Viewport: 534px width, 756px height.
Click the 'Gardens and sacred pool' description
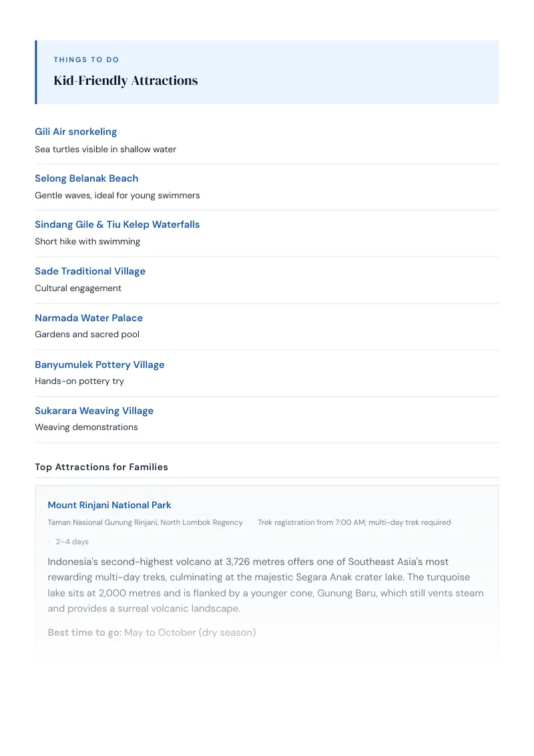[87, 334]
